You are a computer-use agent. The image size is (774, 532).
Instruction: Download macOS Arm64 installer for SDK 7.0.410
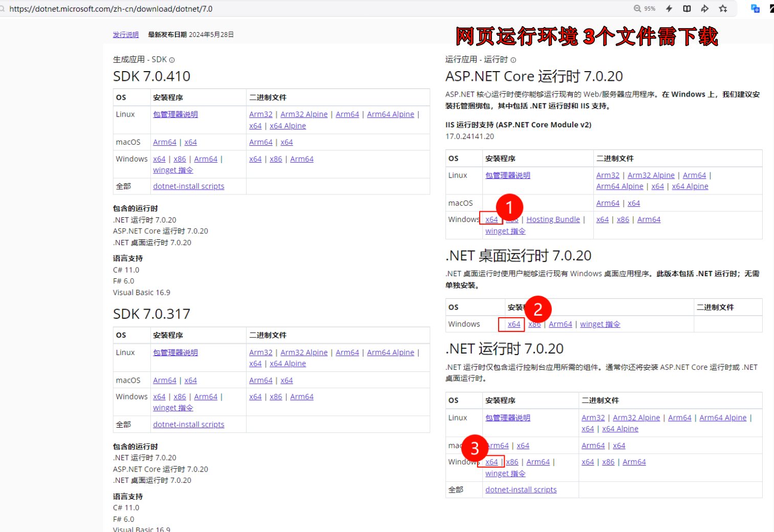tap(164, 142)
